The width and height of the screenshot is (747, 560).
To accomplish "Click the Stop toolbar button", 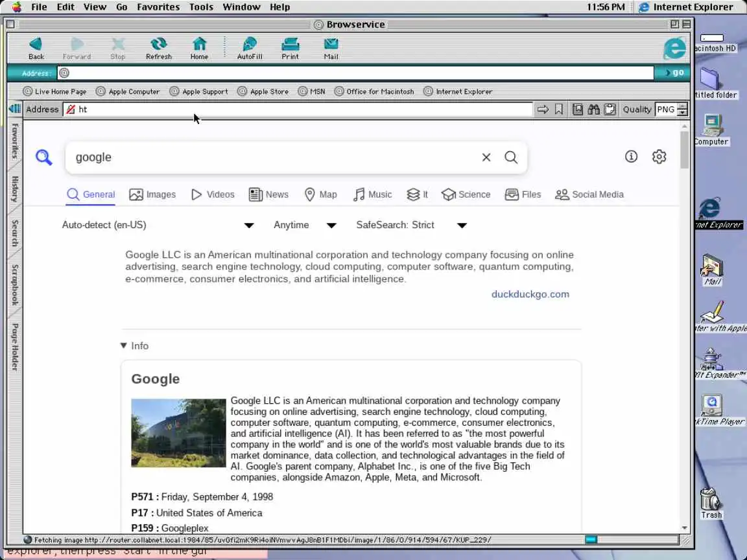I will 117,49.
